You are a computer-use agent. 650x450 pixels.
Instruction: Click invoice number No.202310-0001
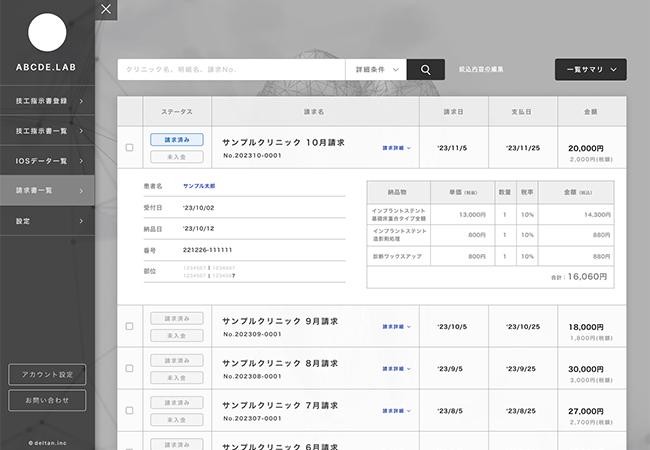click(x=252, y=155)
